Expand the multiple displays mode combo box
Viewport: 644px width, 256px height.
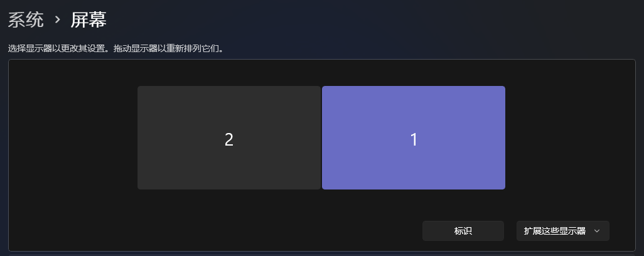pos(562,231)
